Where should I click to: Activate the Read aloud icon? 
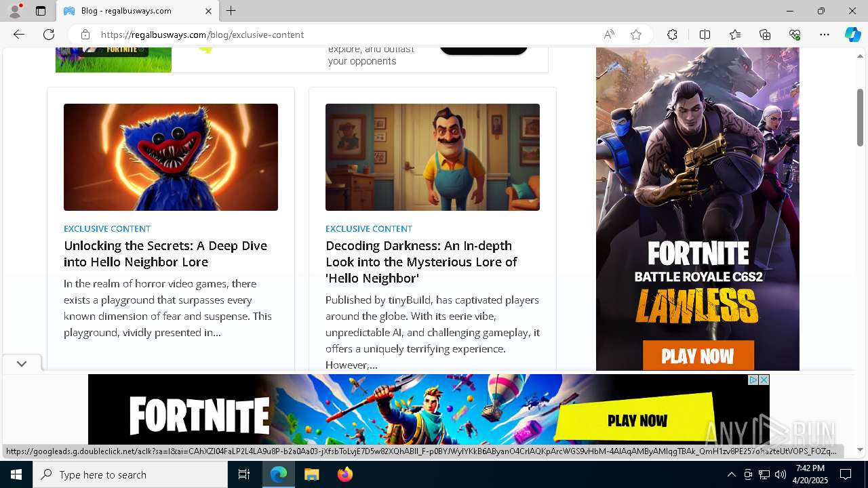tap(609, 35)
